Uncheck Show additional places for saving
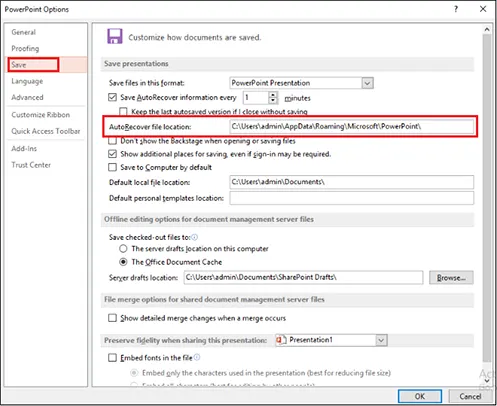The height and width of the screenshot is (406, 497). point(113,154)
